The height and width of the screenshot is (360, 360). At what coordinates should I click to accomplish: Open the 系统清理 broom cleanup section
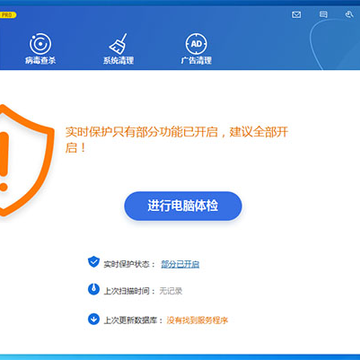118,49
